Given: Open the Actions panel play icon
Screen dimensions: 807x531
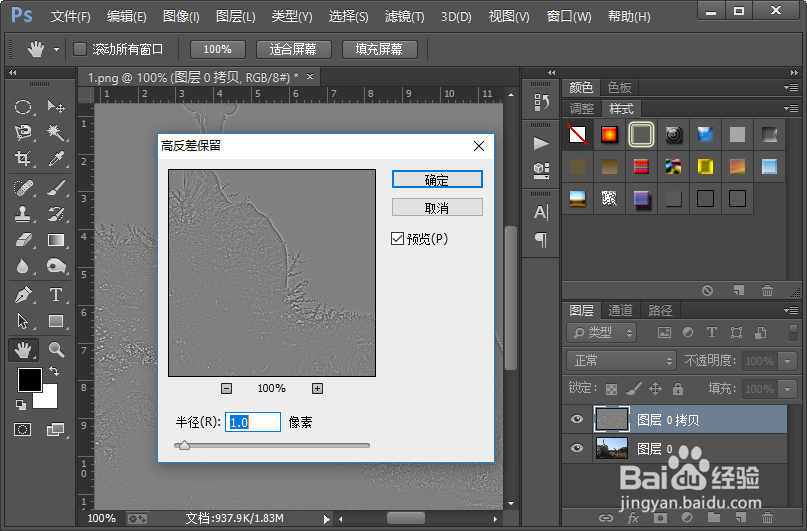Looking at the screenshot, I should pyautogui.click(x=541, y=143).
